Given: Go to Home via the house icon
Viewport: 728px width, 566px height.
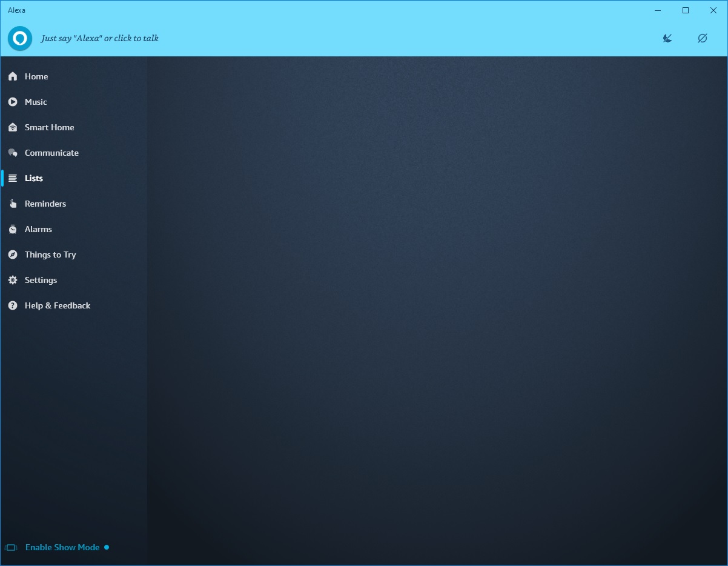Looking at the screenshot, I should click(x=13, y=76).
